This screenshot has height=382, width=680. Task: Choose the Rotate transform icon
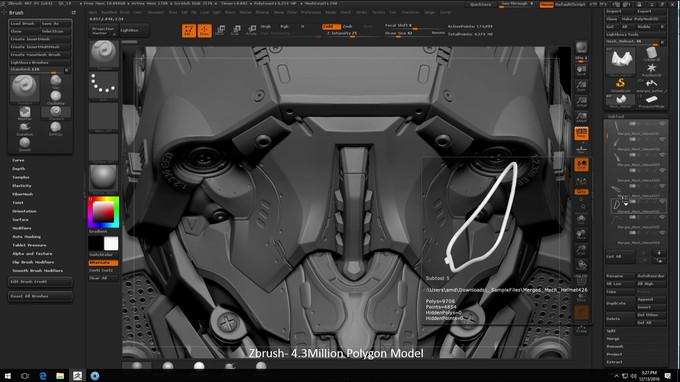tap(251, 30)
